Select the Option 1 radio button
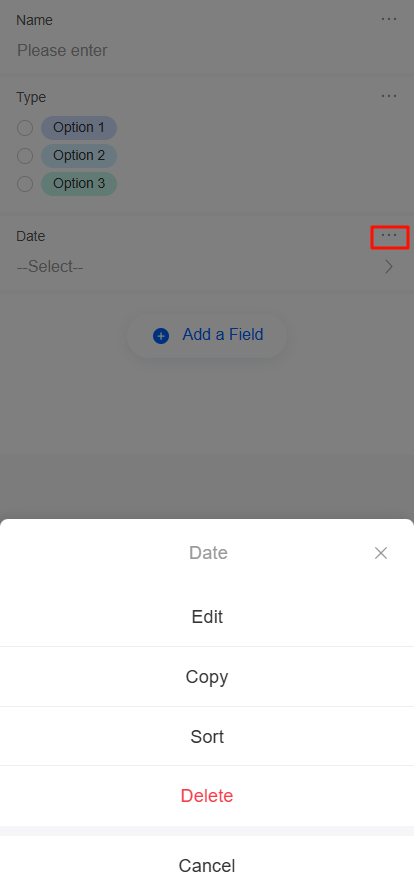 [x=25, y=128]
